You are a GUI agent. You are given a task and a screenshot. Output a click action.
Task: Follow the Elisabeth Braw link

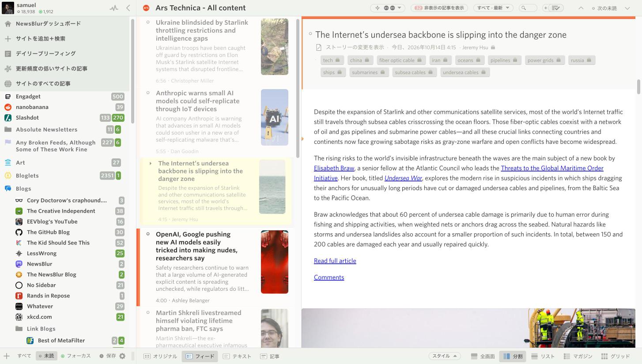tap(334, 169)
